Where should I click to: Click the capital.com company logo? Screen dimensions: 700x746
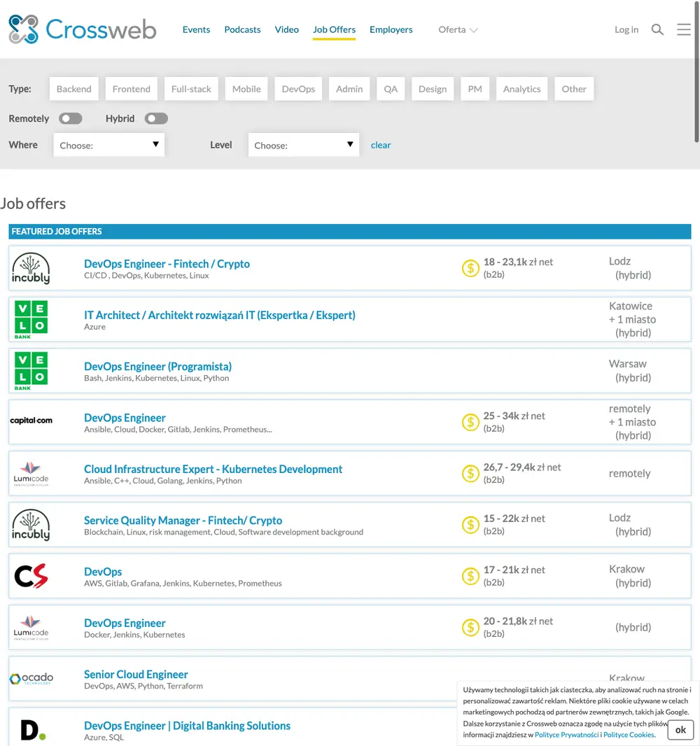click(x=31, y=421)
